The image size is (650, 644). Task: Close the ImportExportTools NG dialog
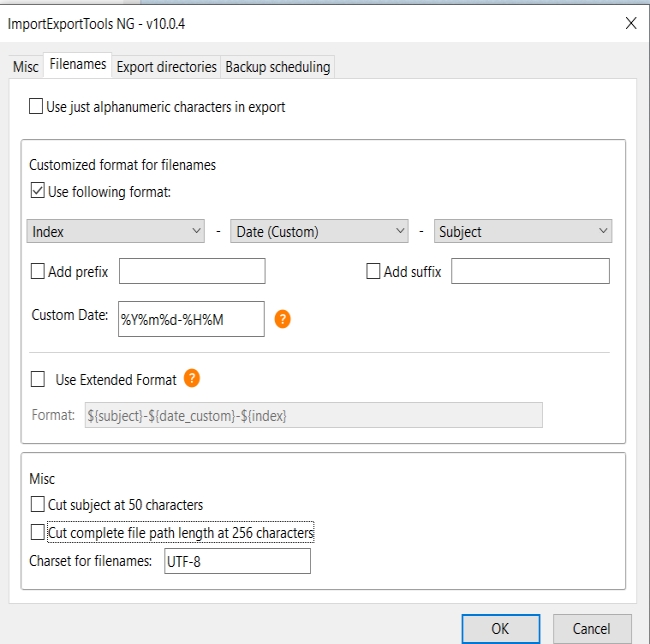pyautogui.click(x=631, y=23)
